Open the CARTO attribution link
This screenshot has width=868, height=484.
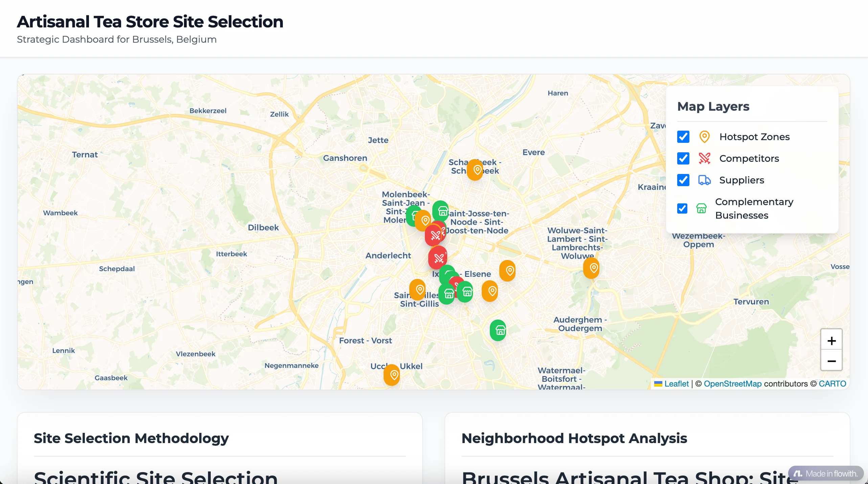point(832,384)
